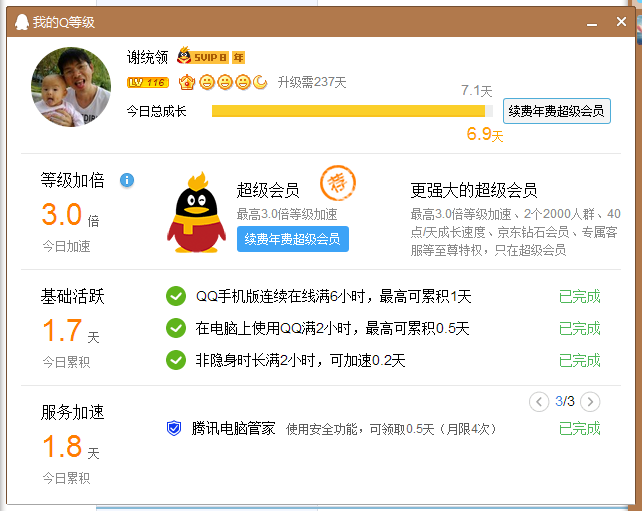Click the 腾讯电脑管家 service name
The width and height of the screenshot is (642, 511).
(233, 429)
